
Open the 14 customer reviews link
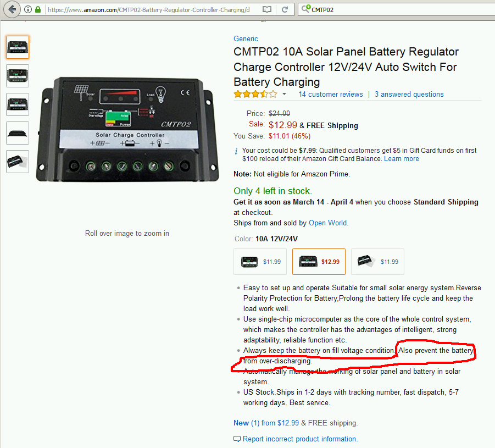(331, 94)
